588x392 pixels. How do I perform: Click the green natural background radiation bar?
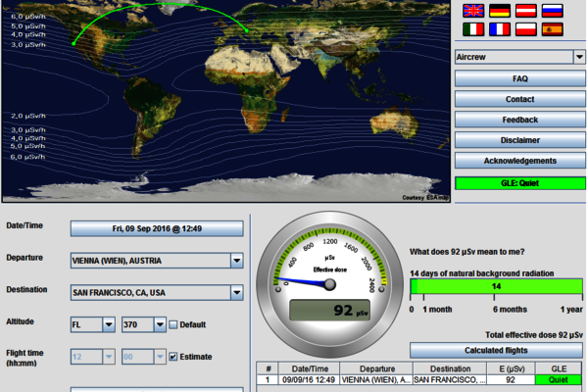[496, 286]
